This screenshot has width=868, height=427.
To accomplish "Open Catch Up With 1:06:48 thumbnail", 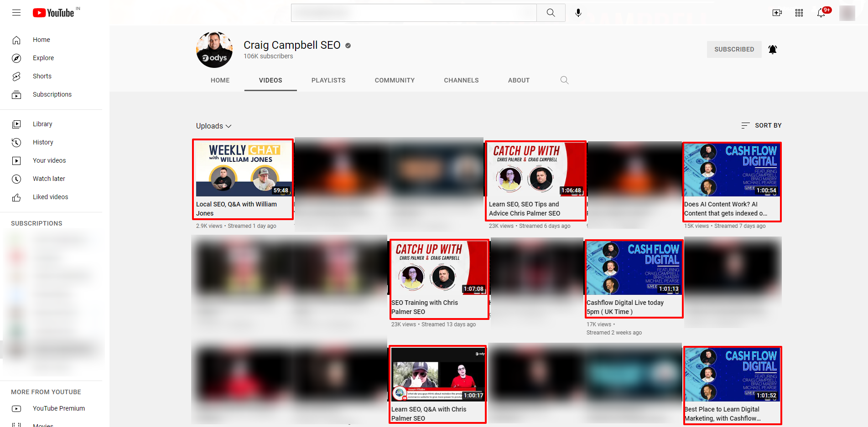I will [537, 169].
